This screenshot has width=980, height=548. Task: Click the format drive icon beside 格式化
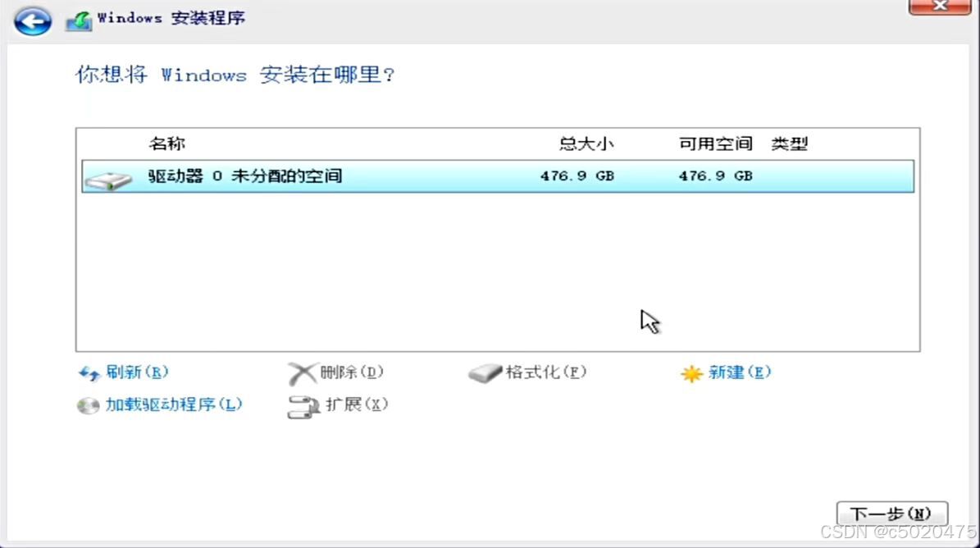pyautogui.click(x=484, y=372)
